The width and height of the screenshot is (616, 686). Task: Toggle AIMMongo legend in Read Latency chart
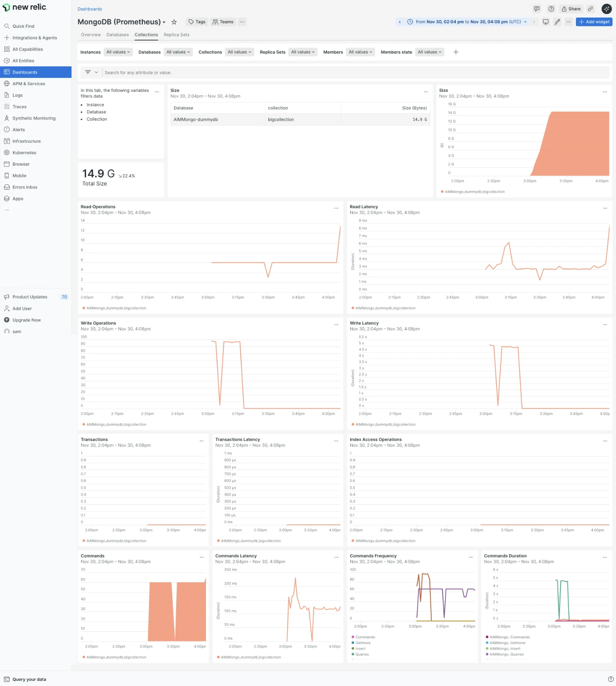tap(383, 308)
